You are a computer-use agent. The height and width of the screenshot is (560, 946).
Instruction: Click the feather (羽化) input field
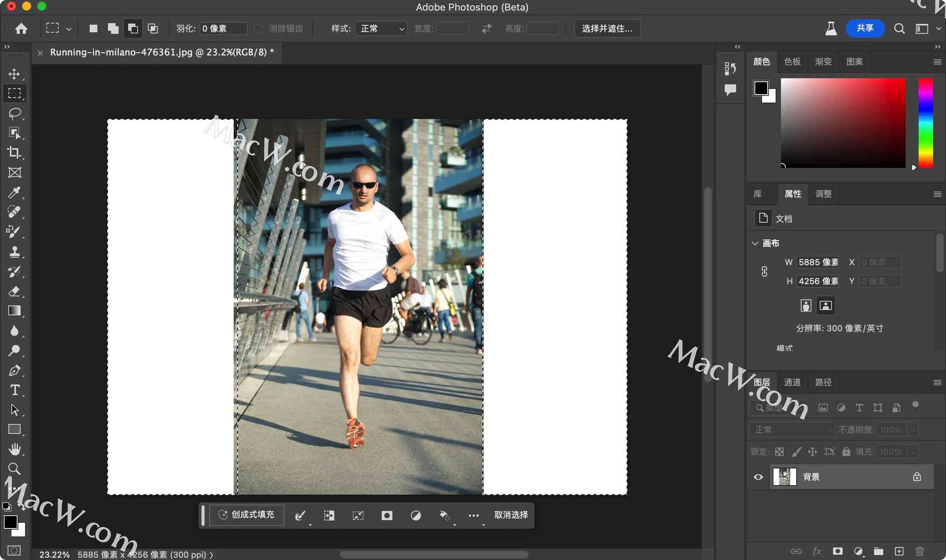[223, 29]
